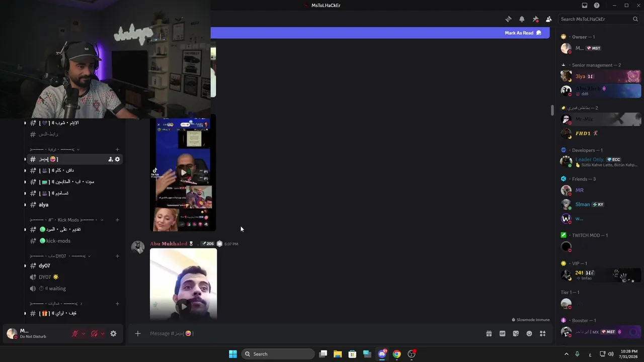644x362 pixels.
Task: Play Abu Mukhaled's video attachment
Action: (183, 306)
